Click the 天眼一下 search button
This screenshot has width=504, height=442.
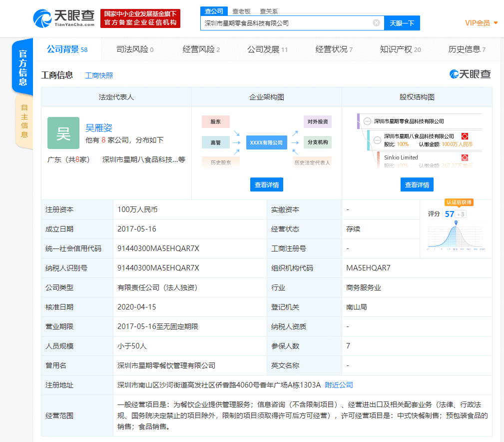coord(402,23)
